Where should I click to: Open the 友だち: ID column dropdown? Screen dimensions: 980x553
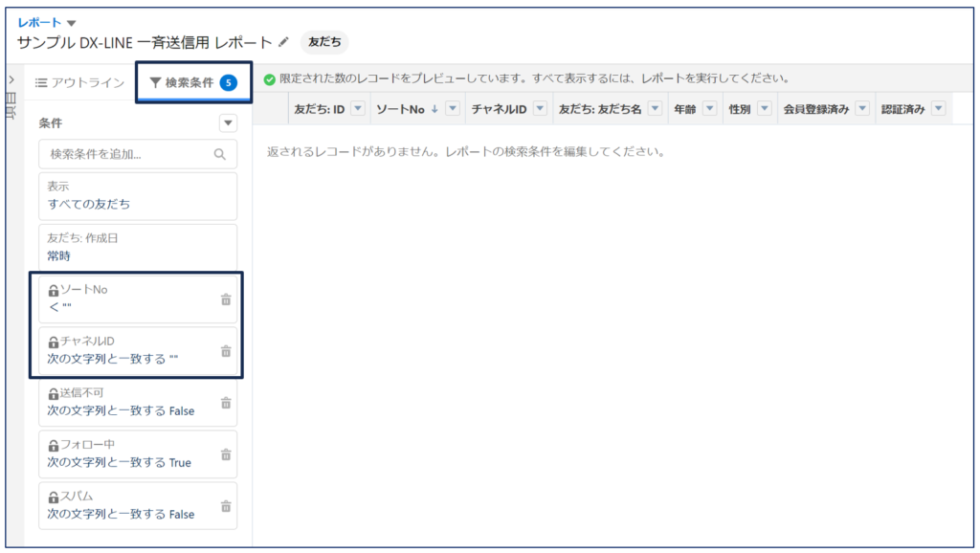click(358, 109)
